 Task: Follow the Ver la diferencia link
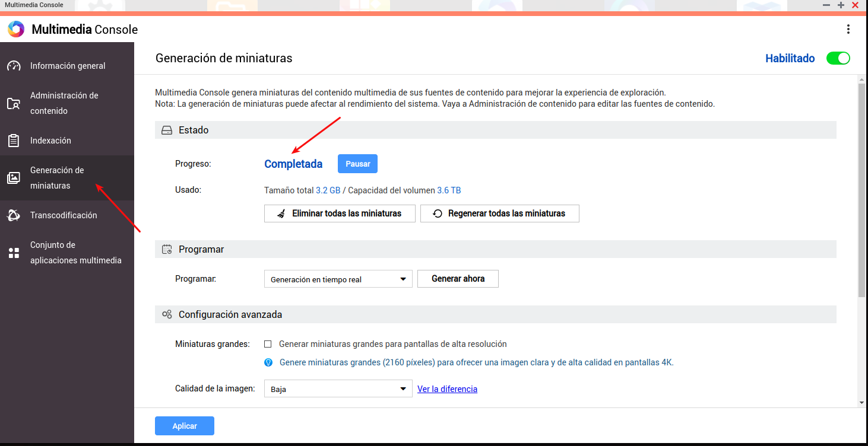coord(447,389)
